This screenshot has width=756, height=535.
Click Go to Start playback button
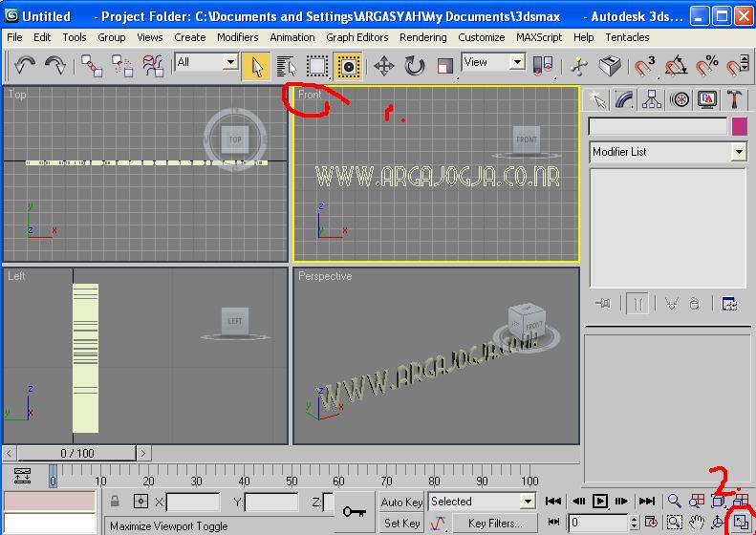(x=553, y=502)
